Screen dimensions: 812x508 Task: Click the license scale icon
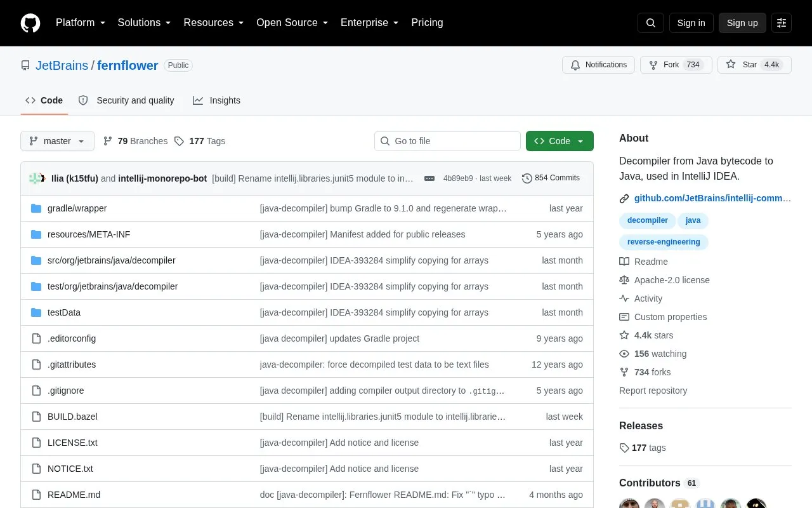point(624,280)
